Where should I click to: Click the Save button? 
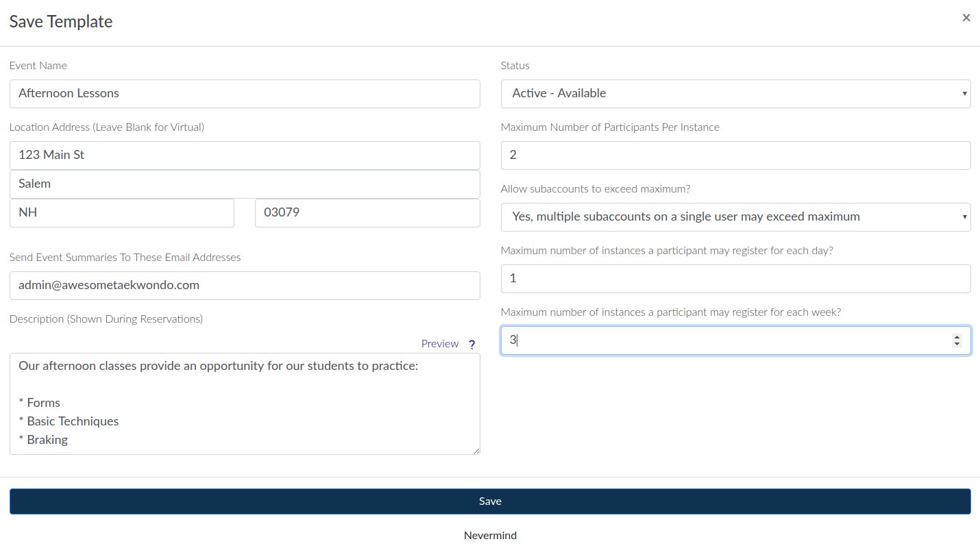(490, 501)
